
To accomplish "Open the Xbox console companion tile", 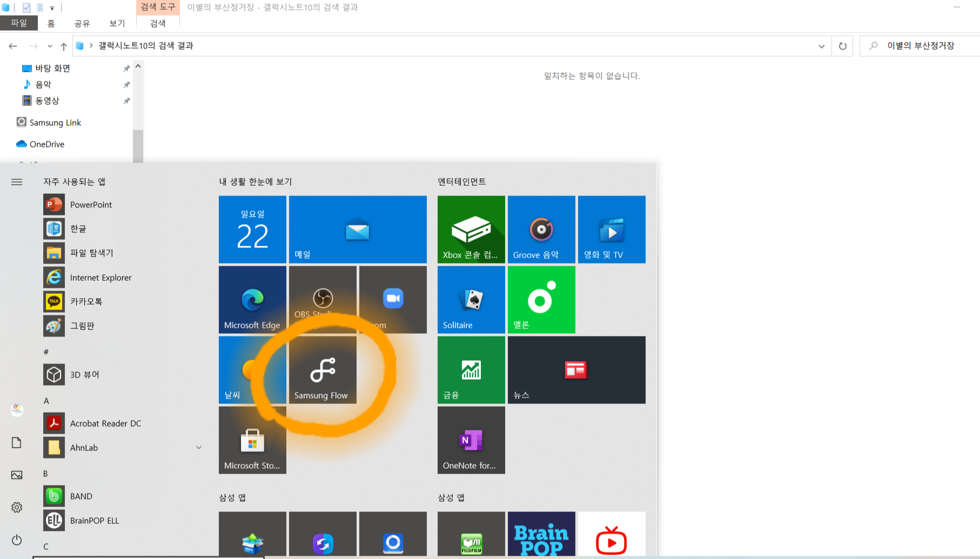I will click(x=471, y=230).
